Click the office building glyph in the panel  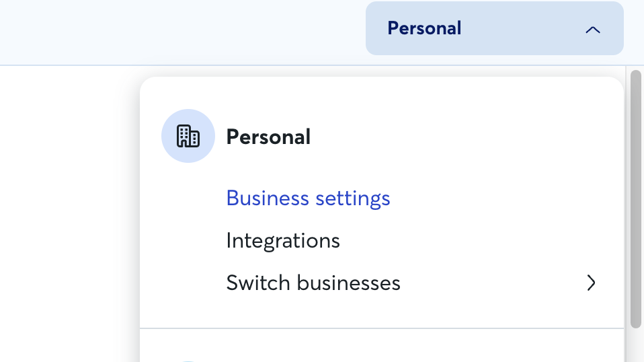tap(188, 136)
